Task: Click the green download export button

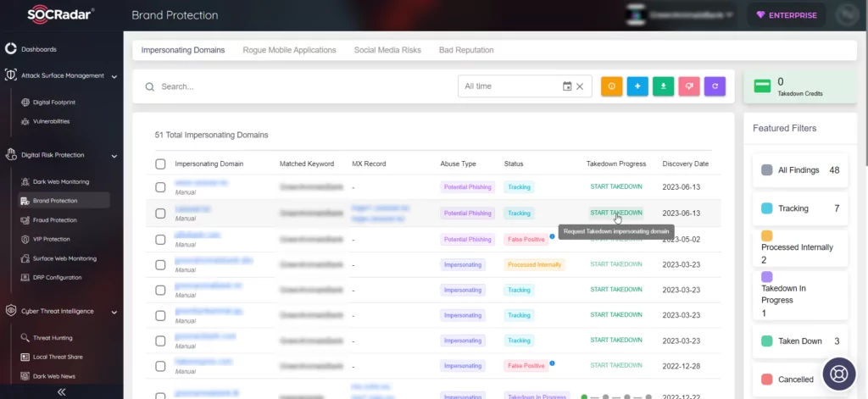Action: [x=663, y=86]
